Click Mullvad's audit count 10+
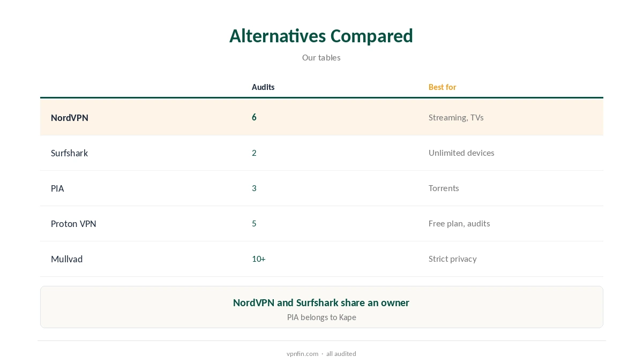This screenshot has width=643, height=364. tap(259, 259)
